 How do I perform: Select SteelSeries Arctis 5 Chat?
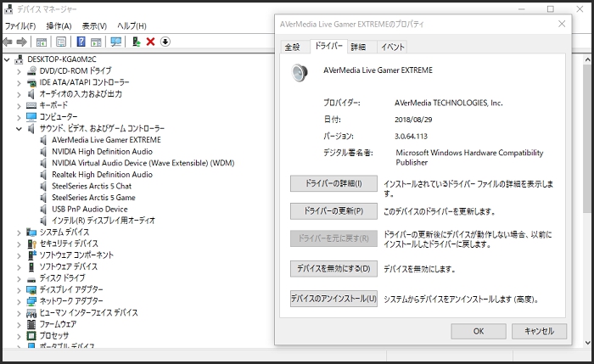[x=92, y=187]
